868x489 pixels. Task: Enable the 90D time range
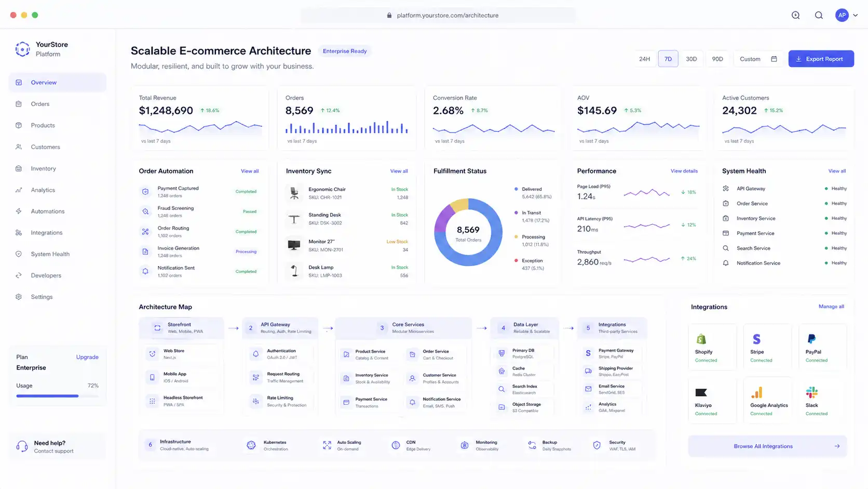tap(717, 59)
